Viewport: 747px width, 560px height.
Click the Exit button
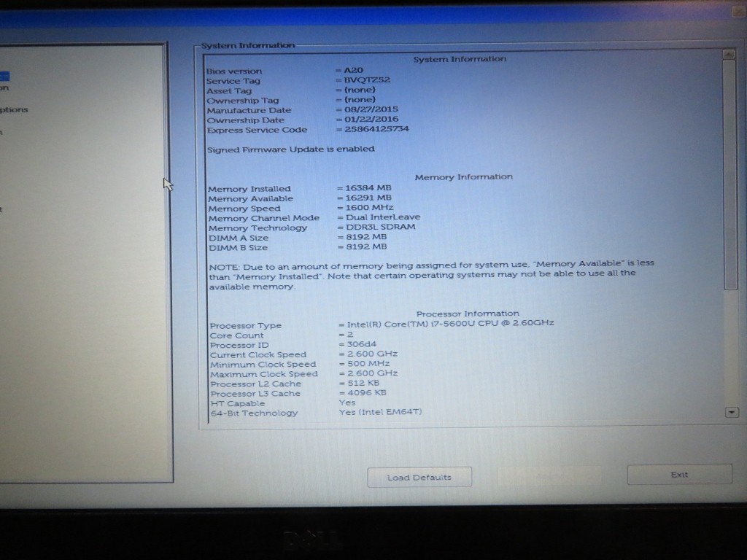[x=679, y=474]
